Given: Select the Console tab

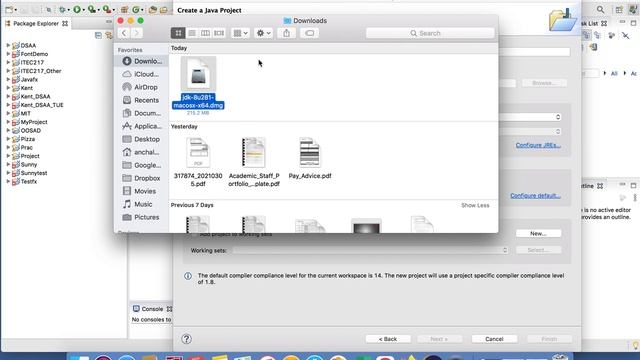Looking at the screenshot, I should (x=152, y=309).
